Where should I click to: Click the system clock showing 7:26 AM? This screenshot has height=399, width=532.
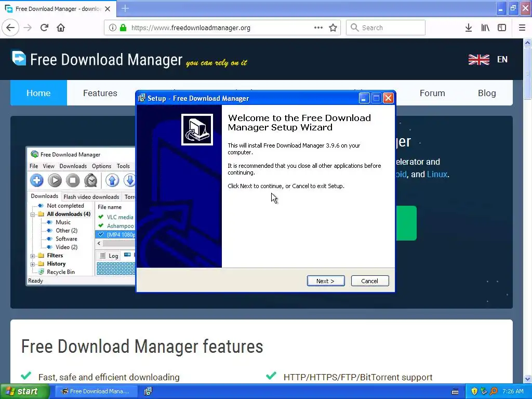coord(513,391)
